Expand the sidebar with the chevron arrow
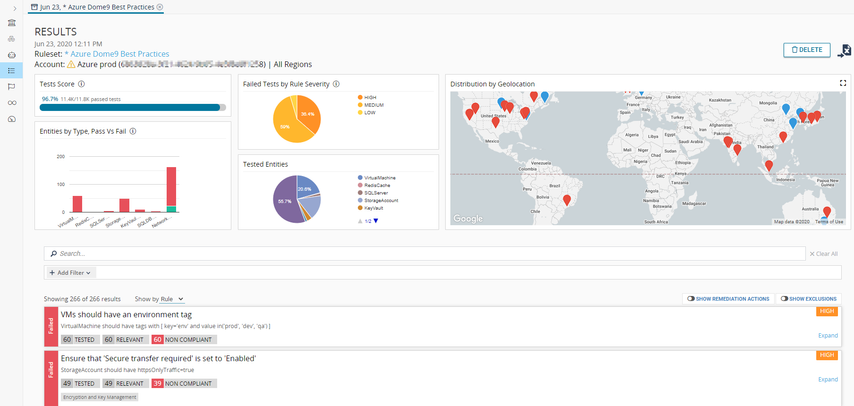This screenshot has height=406, width=854. coord(15,8)
